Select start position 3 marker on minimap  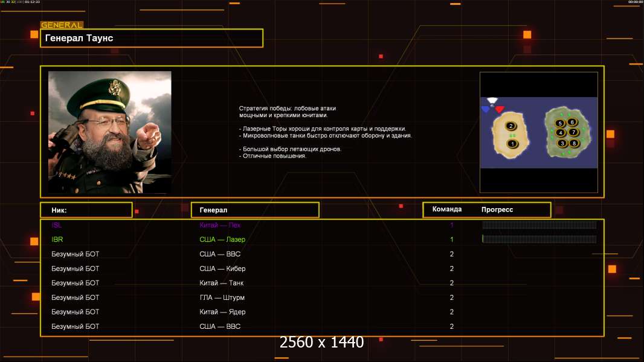click(562, 143)
